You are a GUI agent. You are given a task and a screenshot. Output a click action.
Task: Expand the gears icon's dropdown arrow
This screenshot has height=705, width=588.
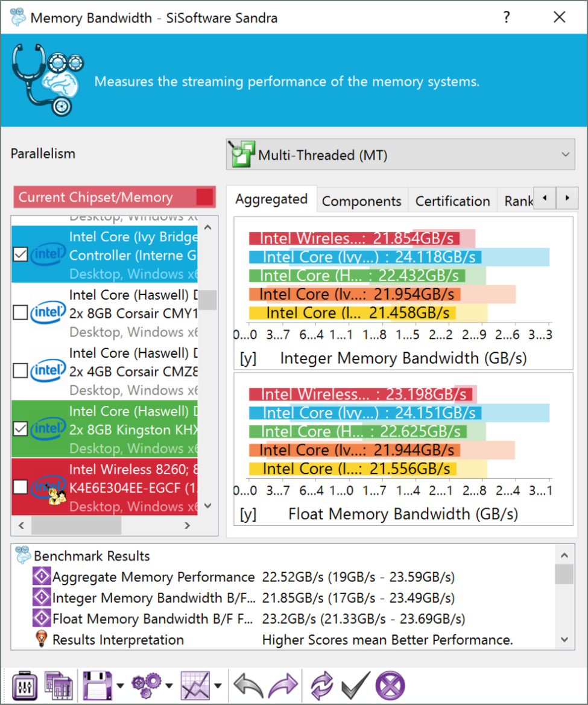pyautogui.click(x=169, y=686)
